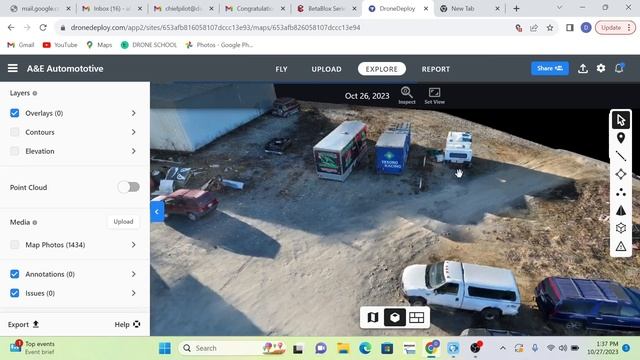Open the export upload icon beside Share
Viewport: 640px width, 360px height.
pyautogui.click(x=583, y=69)
